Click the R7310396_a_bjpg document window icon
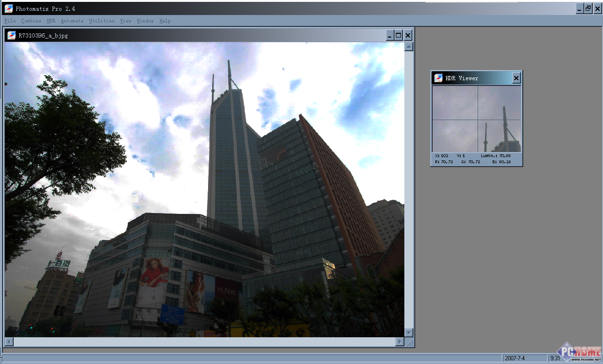Screen dimensions: 603x364 12,35
